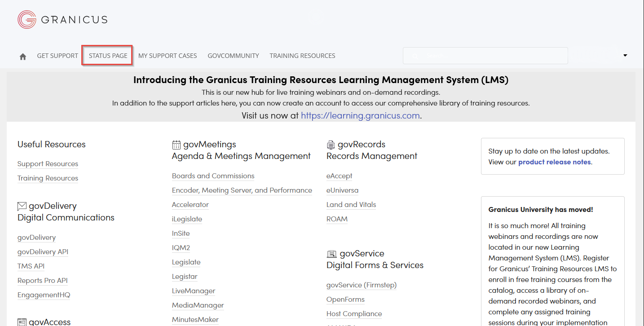Open the govService (Firmstep) link

pyautogui.click(x=361, y=285)
